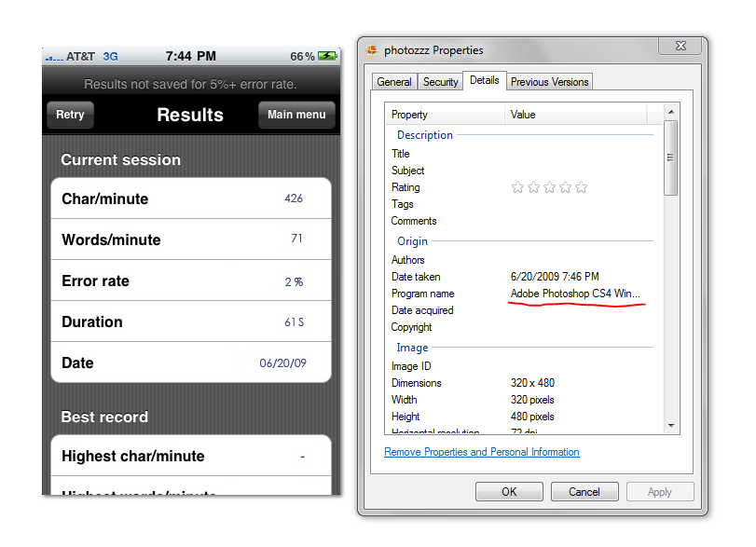Click the battery icon in phone status bar
The image size is (756, 547).
[327, 57]
